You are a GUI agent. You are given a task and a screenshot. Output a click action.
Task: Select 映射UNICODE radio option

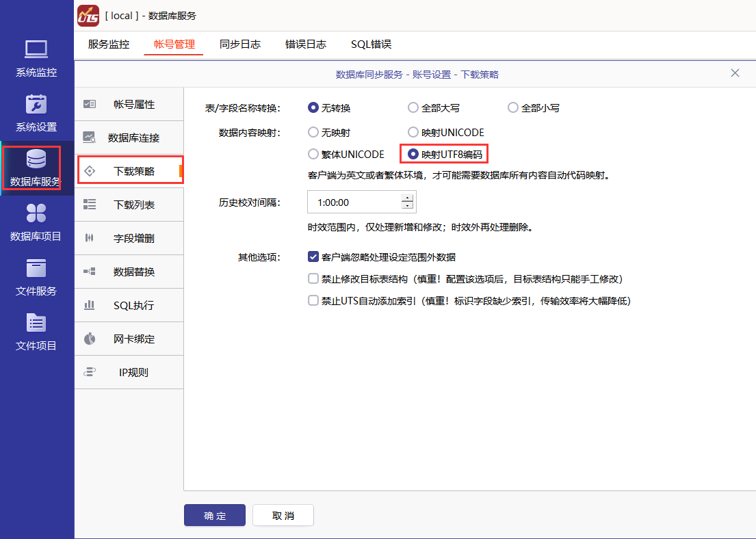pos(413,132)
